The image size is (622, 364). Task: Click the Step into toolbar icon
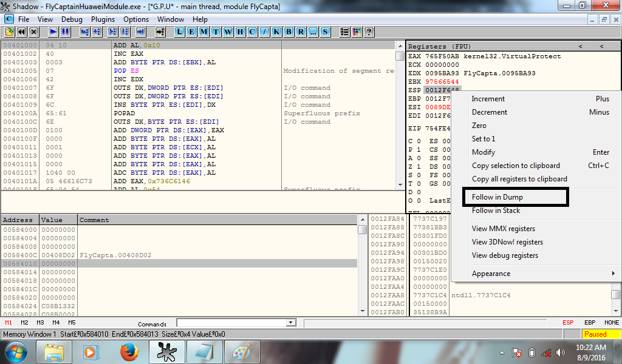pos(84,32)
